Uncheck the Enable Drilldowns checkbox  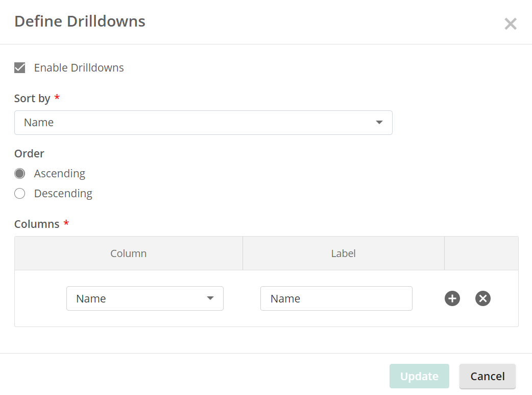click(x=19, y=67)
